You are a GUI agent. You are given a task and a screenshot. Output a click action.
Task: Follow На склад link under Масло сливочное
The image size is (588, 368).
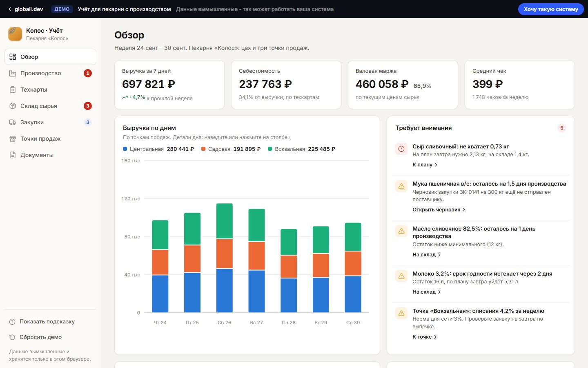(x=426, y=254)
